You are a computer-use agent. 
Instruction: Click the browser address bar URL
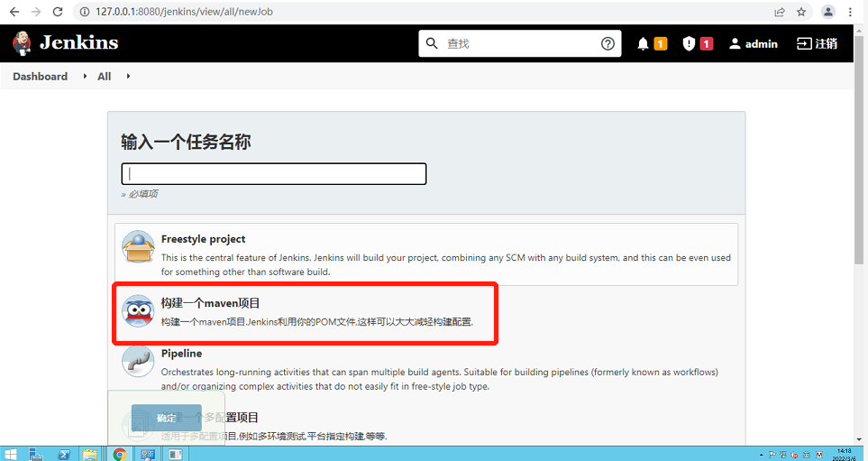[184, 12]
